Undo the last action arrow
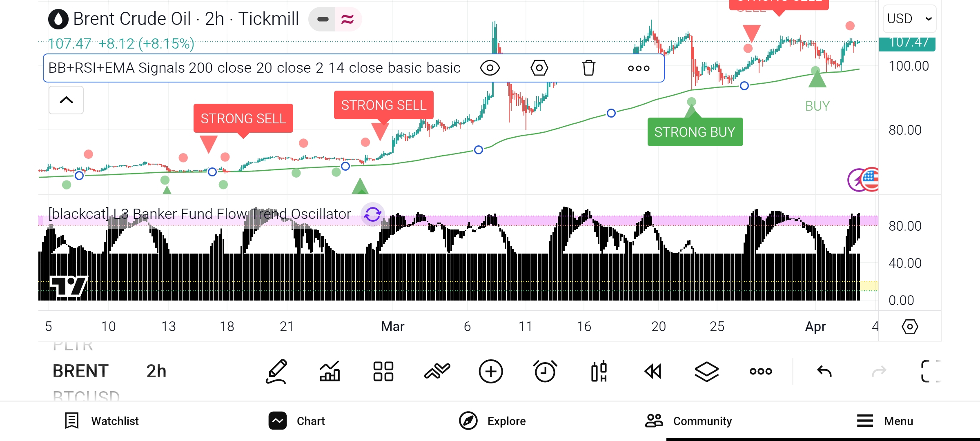 (824, 371)
